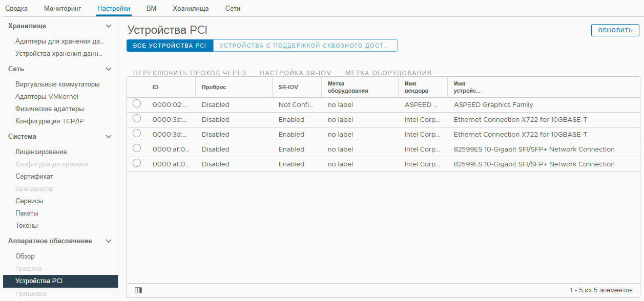
Task: Show devices with passthrough support sub-tab
Action: click(305, 46)
